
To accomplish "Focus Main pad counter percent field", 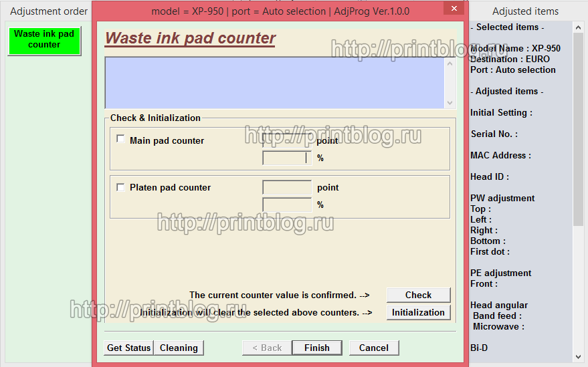I will (x=287, y=158).
